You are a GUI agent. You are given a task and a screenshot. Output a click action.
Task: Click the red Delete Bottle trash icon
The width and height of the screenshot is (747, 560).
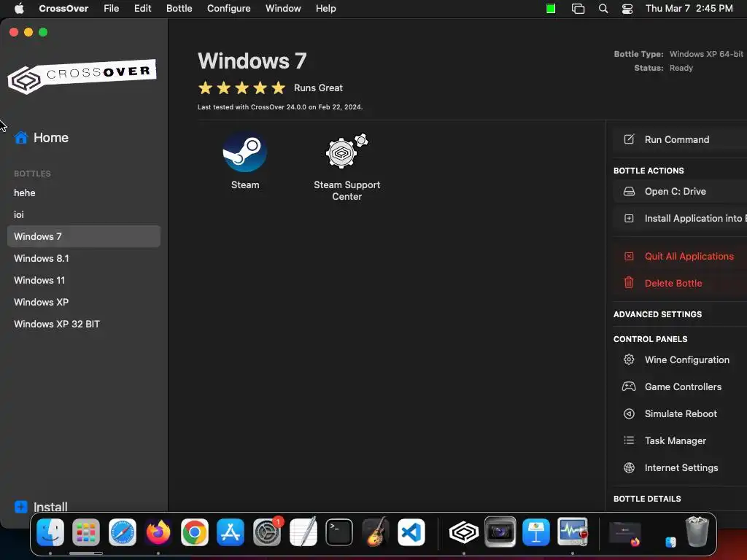click(629, 283)
